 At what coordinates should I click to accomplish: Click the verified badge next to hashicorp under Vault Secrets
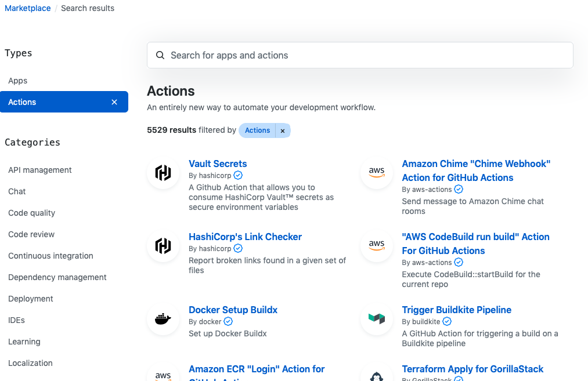[238, 176]
